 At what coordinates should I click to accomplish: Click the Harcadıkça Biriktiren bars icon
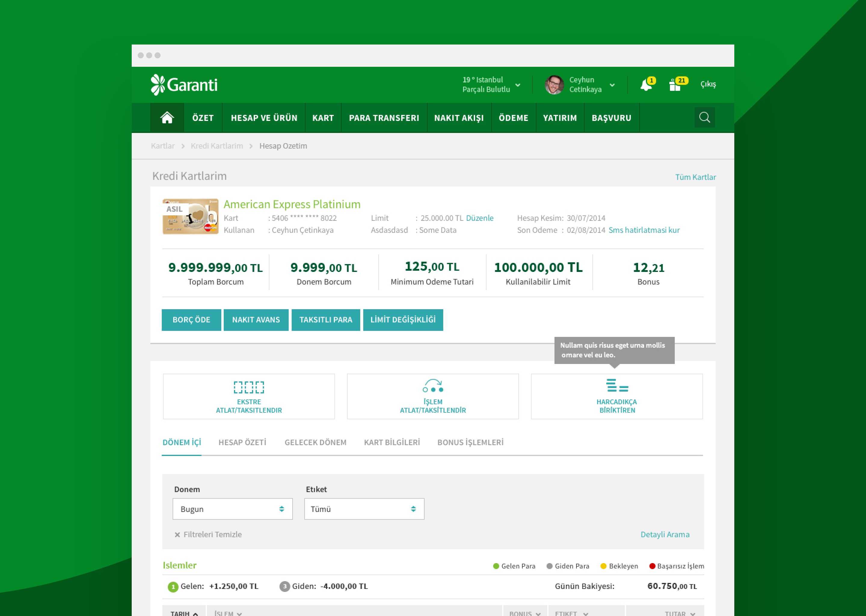tap(617, 385)
